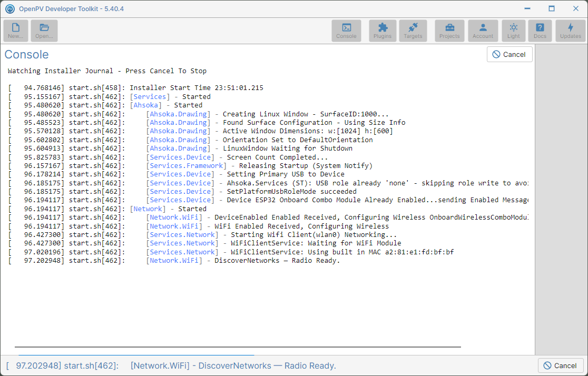Viewport: 588px width, 376px height.
Task: Click the '[Services] - Started' log line
Action: coord(109,96)
